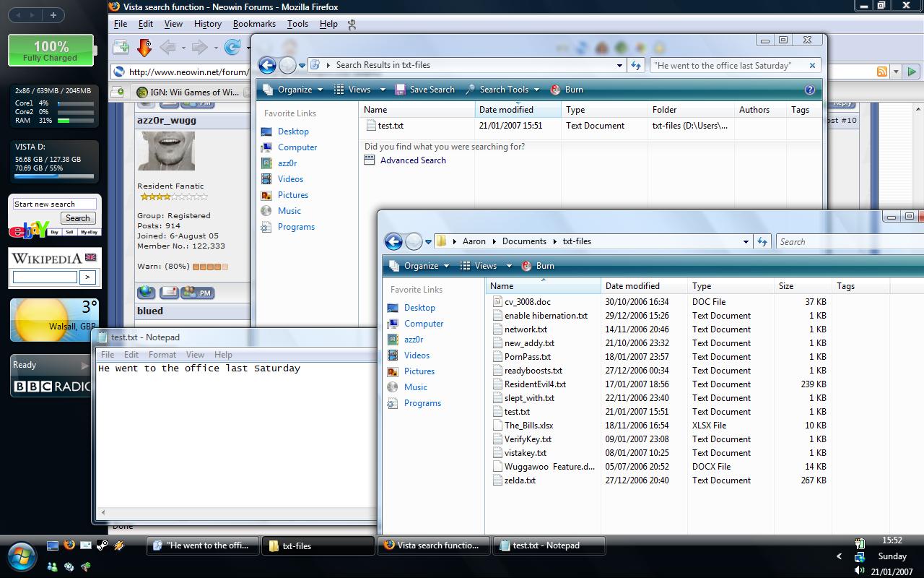Open the Bookmarks menu in Firefox
Image resolution: width=924 pixels, height=578 pixels.
254,24
